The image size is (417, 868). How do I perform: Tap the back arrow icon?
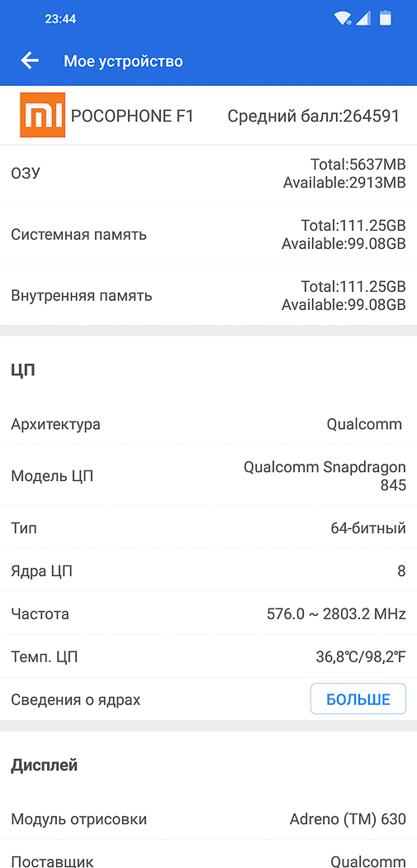point(29,60)
